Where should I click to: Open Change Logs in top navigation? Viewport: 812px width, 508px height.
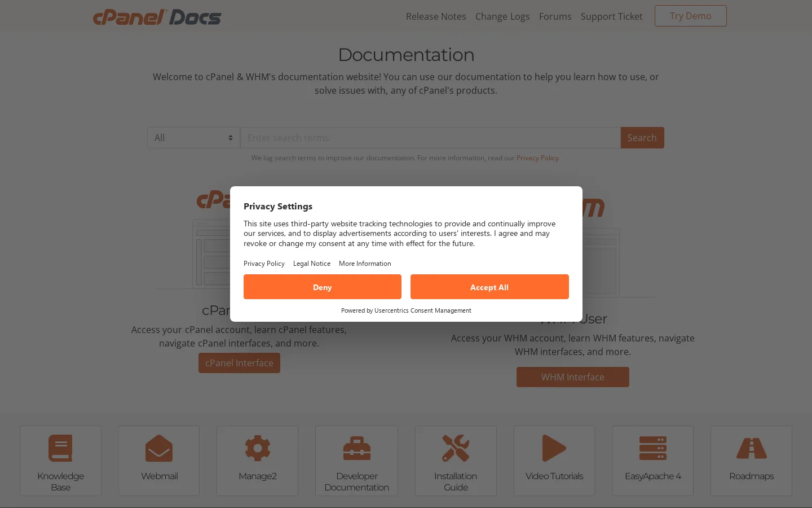pos(502,16)
